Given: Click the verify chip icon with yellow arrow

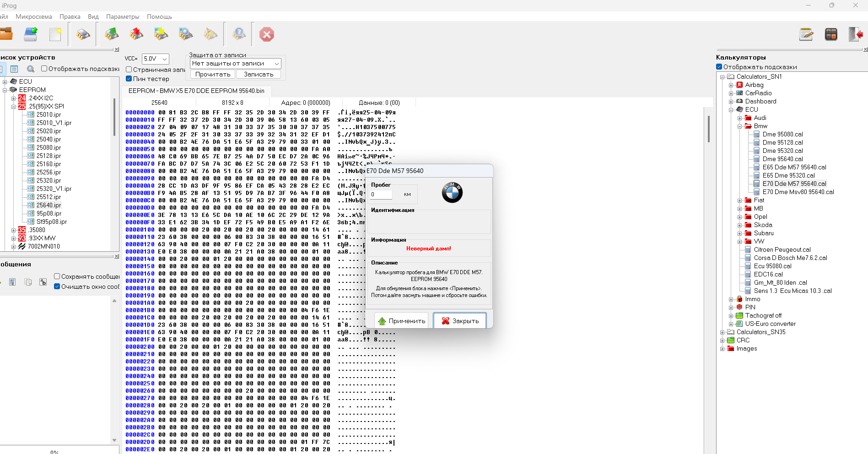Looking at the screenshot, I should (x=161, y=34).
